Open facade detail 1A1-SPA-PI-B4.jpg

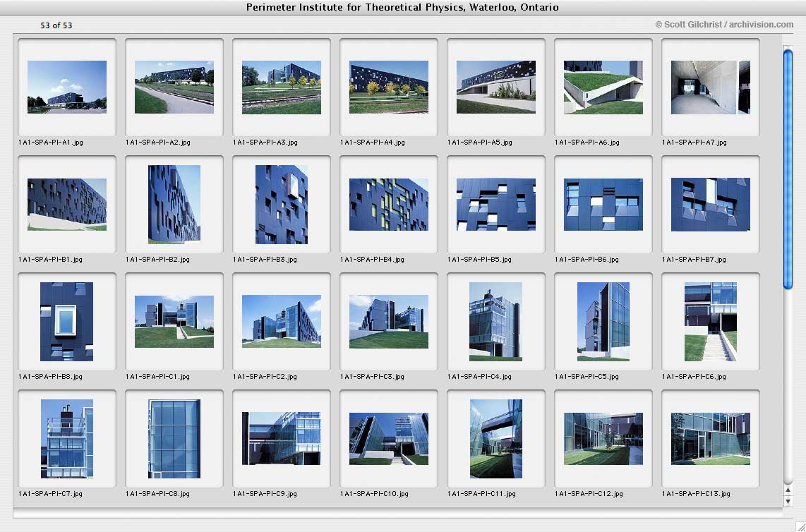(x=389, y=204)
